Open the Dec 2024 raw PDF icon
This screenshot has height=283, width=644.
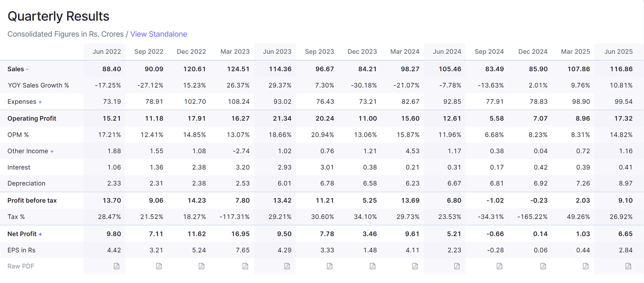(x=543, y=266)
